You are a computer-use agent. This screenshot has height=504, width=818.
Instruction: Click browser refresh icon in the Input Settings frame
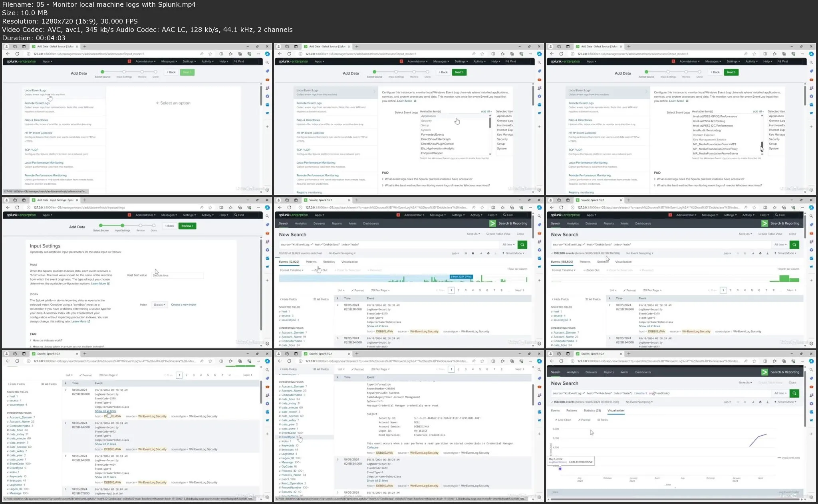tap(17, 208)
